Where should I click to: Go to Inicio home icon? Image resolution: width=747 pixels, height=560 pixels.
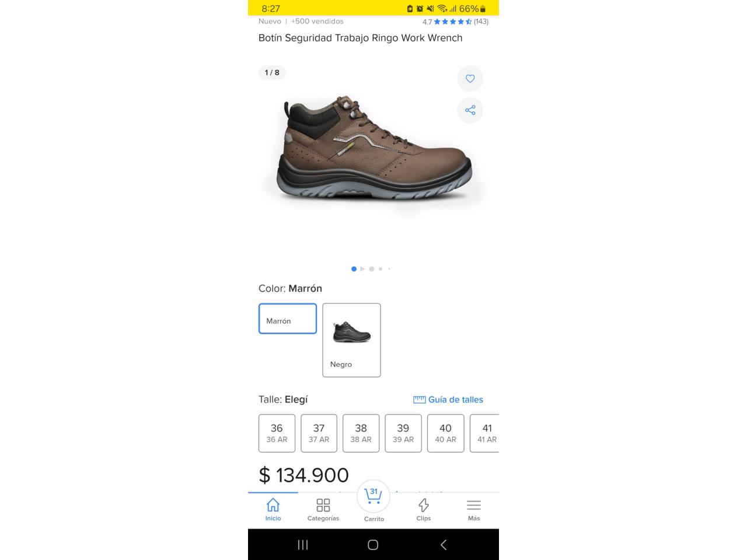point(273,509)
